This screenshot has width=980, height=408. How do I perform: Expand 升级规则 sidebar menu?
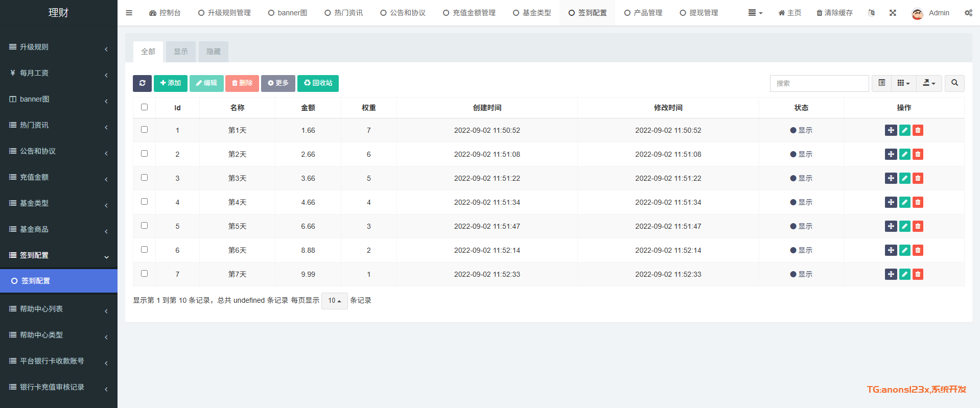click(x=59, y=47)
